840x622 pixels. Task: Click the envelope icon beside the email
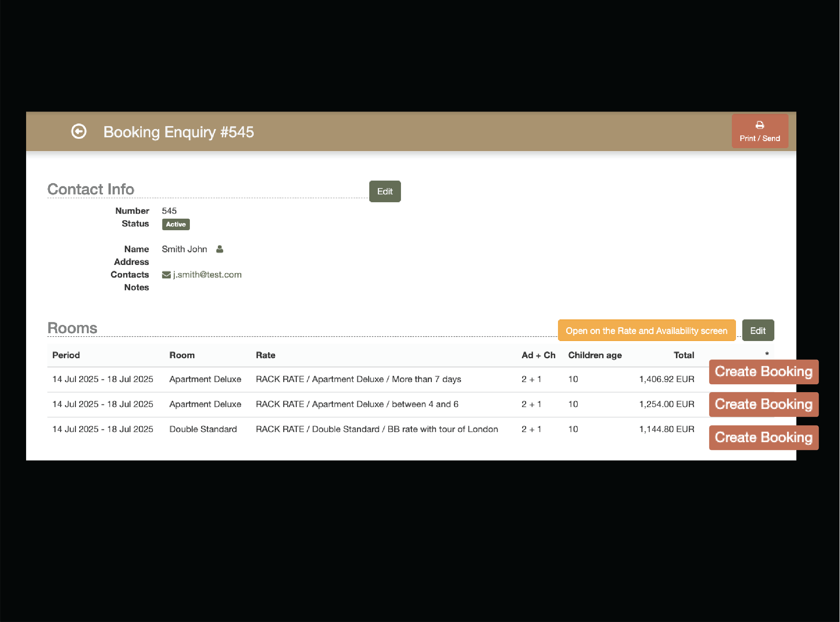(166, 275)
